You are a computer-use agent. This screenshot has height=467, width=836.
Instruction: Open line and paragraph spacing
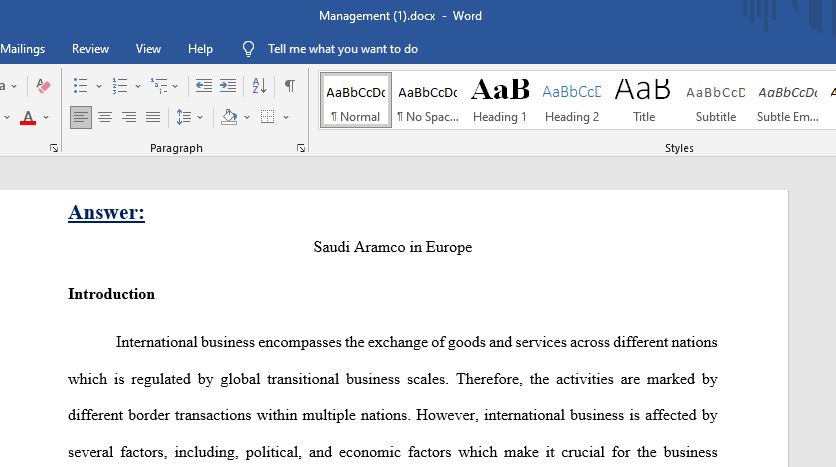(x=183, y=117)
